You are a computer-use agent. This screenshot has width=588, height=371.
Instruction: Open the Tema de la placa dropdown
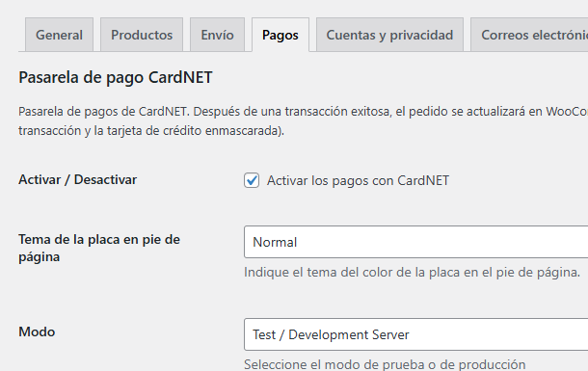pyautogui.click(x=415, y=242)
